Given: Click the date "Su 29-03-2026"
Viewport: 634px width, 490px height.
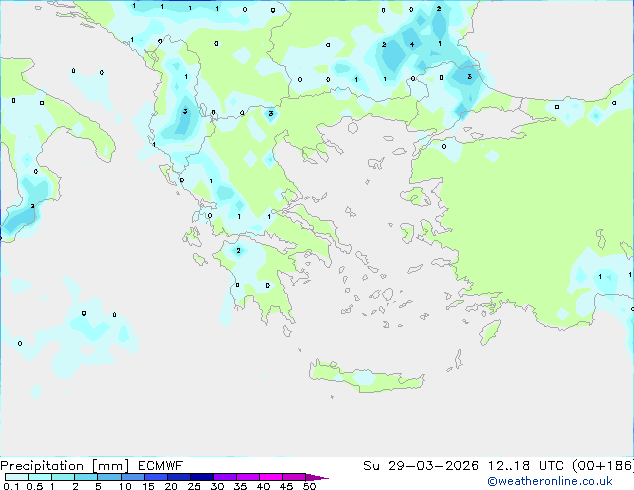Looking at the screenshot, I should pos(421,466).
